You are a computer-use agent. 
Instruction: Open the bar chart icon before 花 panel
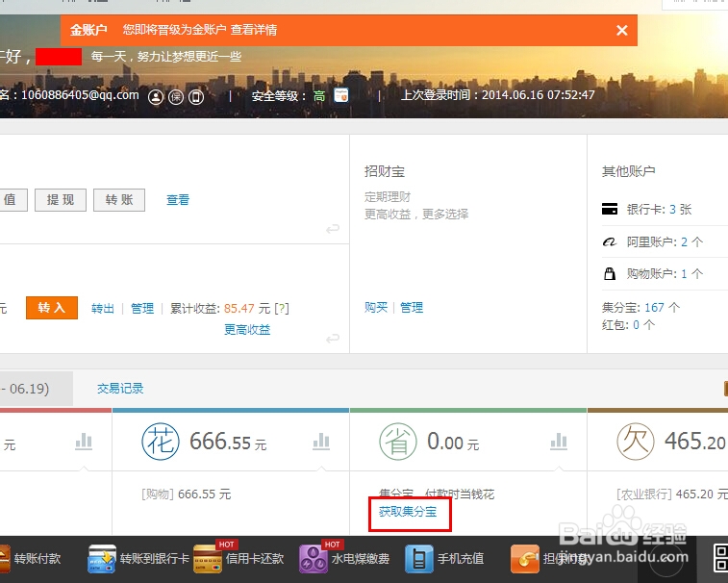click(84, 442)
